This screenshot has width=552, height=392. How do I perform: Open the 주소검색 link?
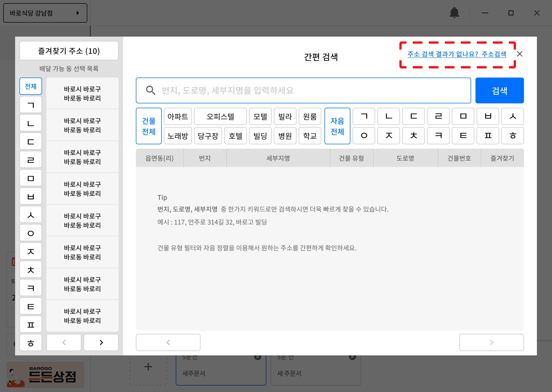point(494,54)
